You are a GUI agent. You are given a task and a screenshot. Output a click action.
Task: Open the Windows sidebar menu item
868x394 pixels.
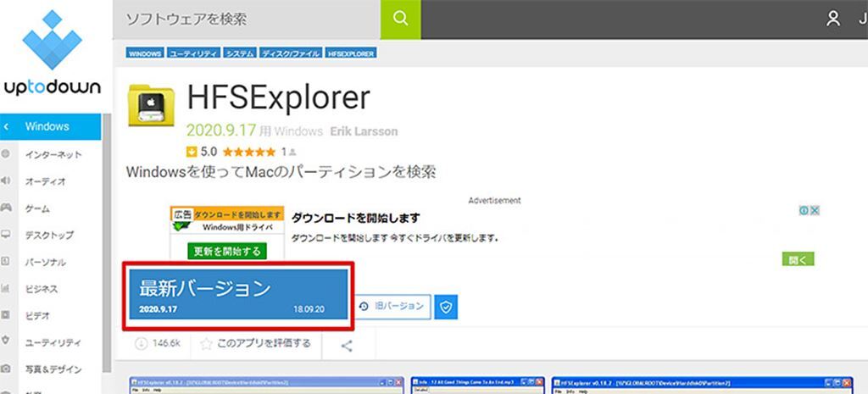point(50,127)
